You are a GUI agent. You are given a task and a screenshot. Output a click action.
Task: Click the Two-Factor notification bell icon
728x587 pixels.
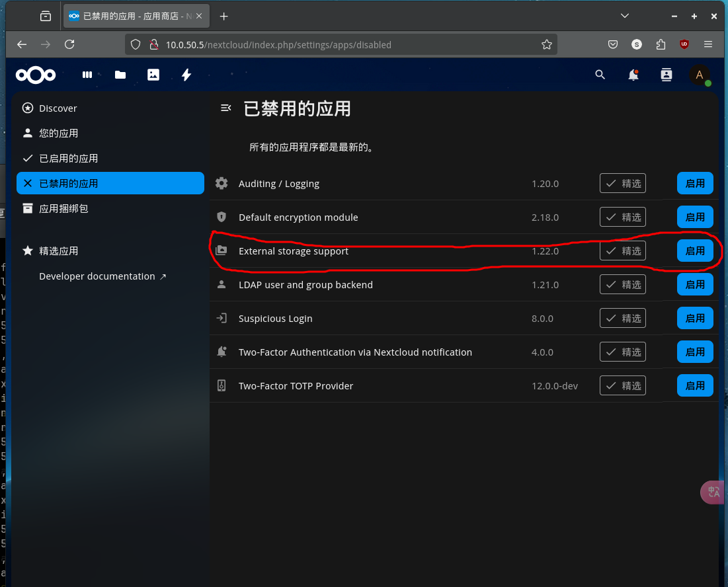pyautogui.click(x=222, y=352)
